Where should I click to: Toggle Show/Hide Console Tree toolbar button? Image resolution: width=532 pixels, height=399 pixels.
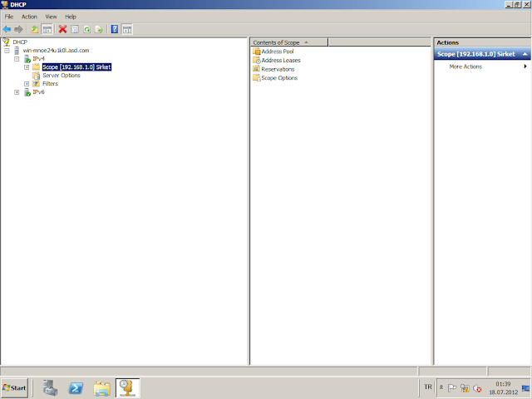tap(47, 29)
